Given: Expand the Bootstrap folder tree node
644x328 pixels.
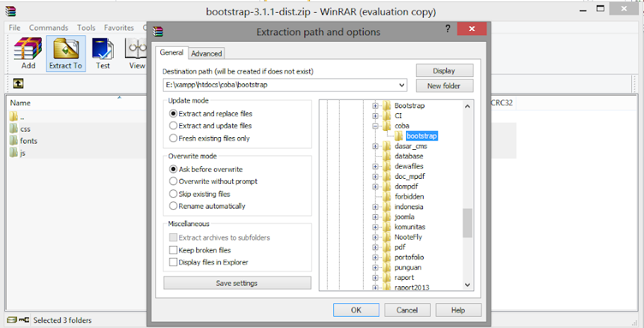Looking at the screenshot, I should pyautogui.click(x=375, y=105).
